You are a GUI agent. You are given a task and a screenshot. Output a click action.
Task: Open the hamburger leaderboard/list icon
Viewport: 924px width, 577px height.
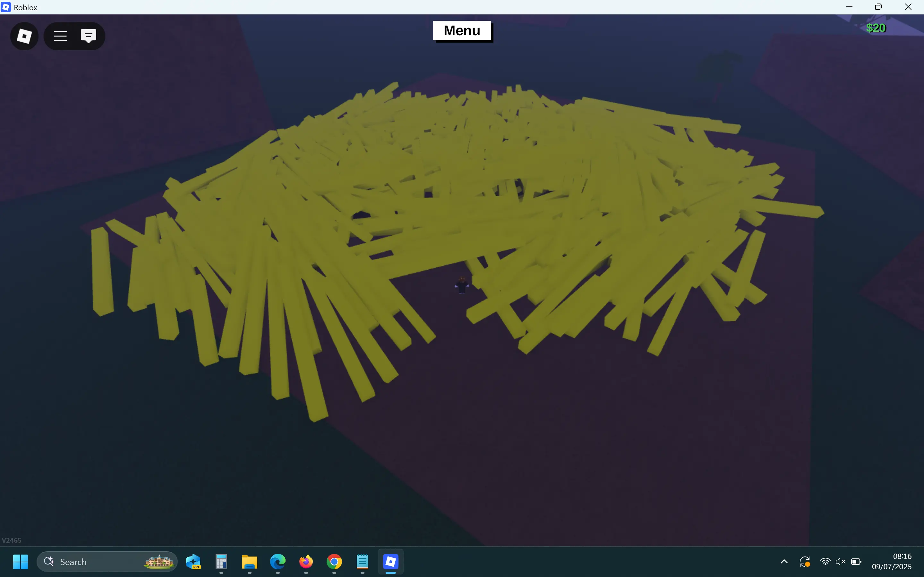(60, 36)
